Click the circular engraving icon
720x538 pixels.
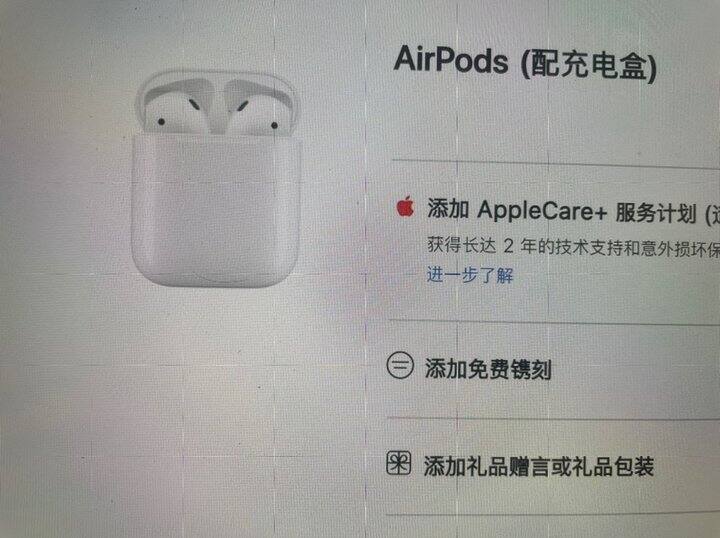coord(400,365)
